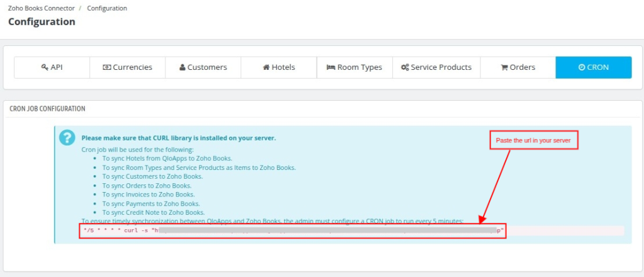
Task: Click the bed icon on Room Types tab
Action: (331, 67)
